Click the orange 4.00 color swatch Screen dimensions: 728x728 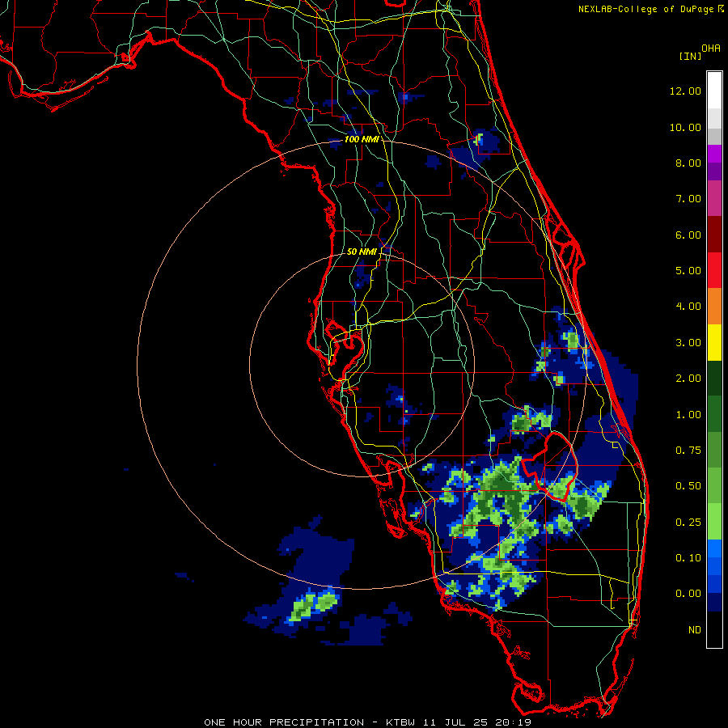pos(714,307)
